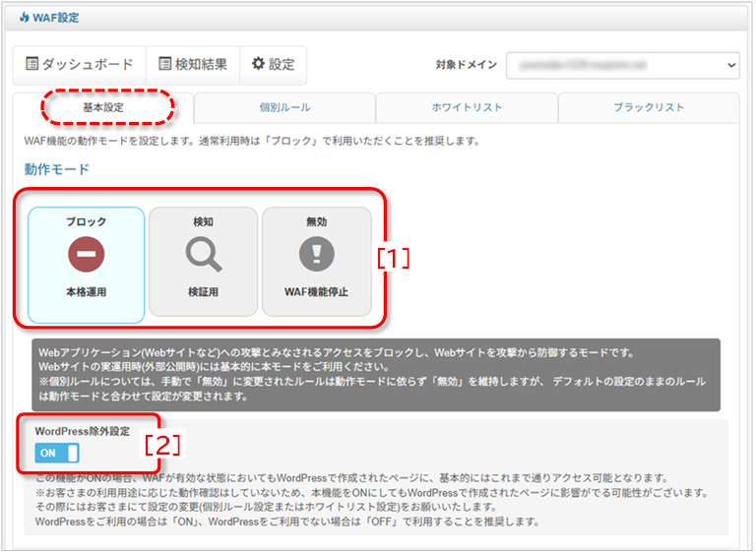Switch to the 個別ルール tab

[284, 107]
